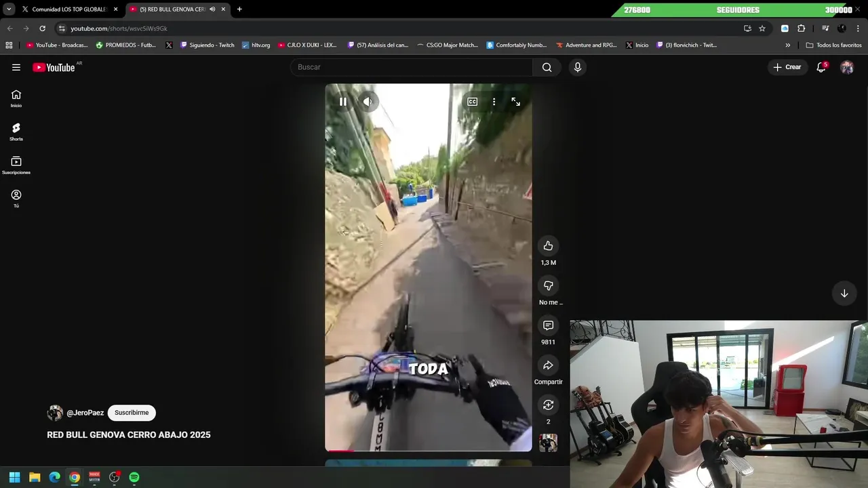Go to the YouTube logo home
The image size is (868, 488).
coord(54,67)
